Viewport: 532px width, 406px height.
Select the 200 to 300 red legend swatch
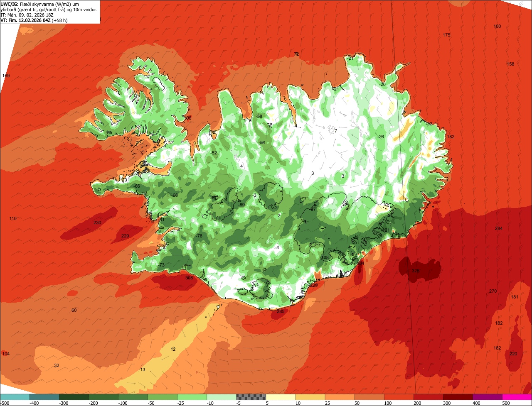(x=429, y=397)
